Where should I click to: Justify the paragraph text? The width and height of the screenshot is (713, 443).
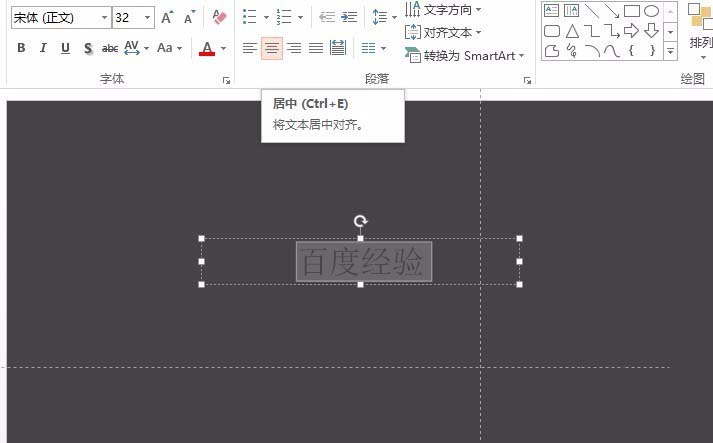(316, 48)
